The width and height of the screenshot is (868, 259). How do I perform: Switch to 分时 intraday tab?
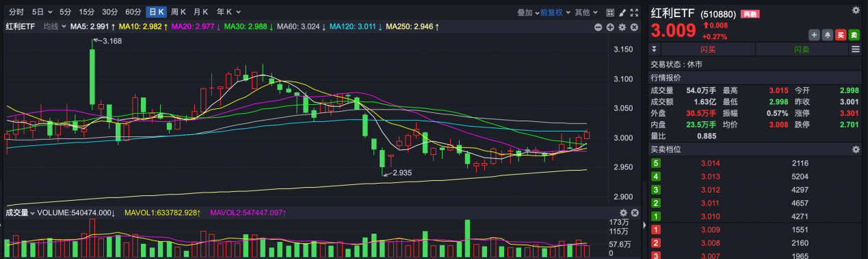coord(16,12)
